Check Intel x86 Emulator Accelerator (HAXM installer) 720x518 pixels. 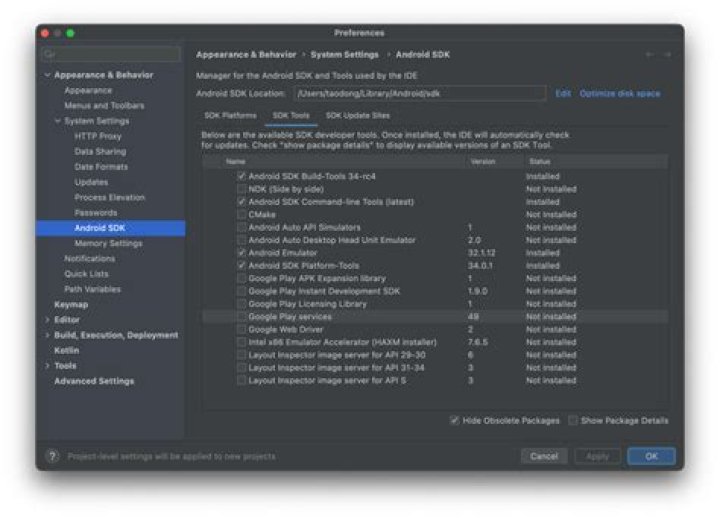click(x=242, y=342)
